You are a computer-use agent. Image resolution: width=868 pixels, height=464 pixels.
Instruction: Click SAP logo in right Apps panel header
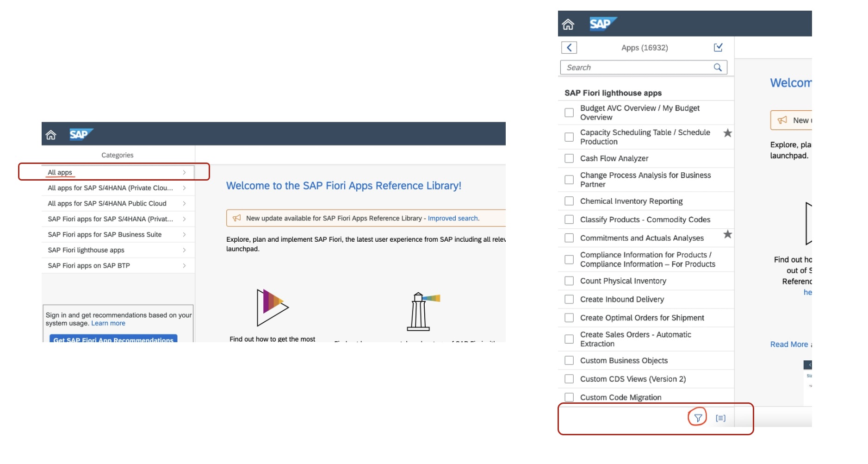click(603, 24)
